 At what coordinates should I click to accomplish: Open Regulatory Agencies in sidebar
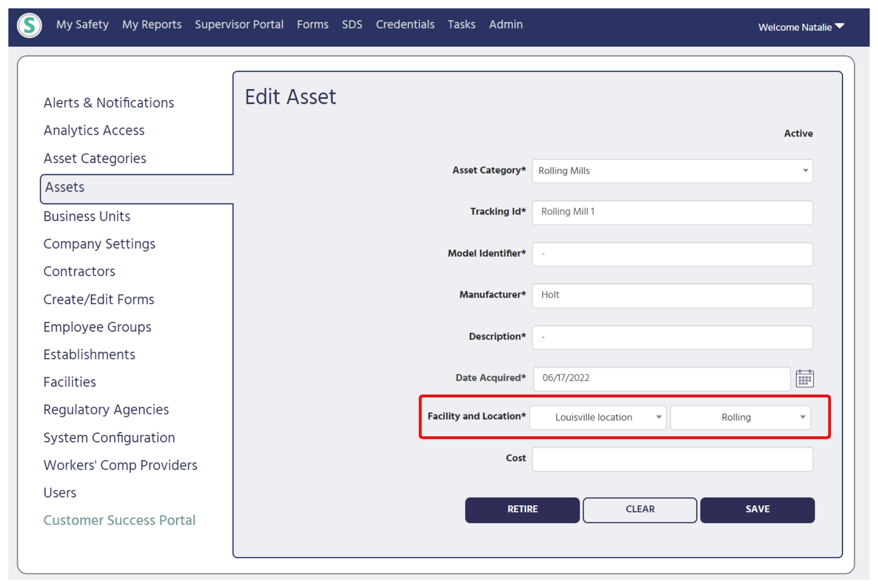106,410
